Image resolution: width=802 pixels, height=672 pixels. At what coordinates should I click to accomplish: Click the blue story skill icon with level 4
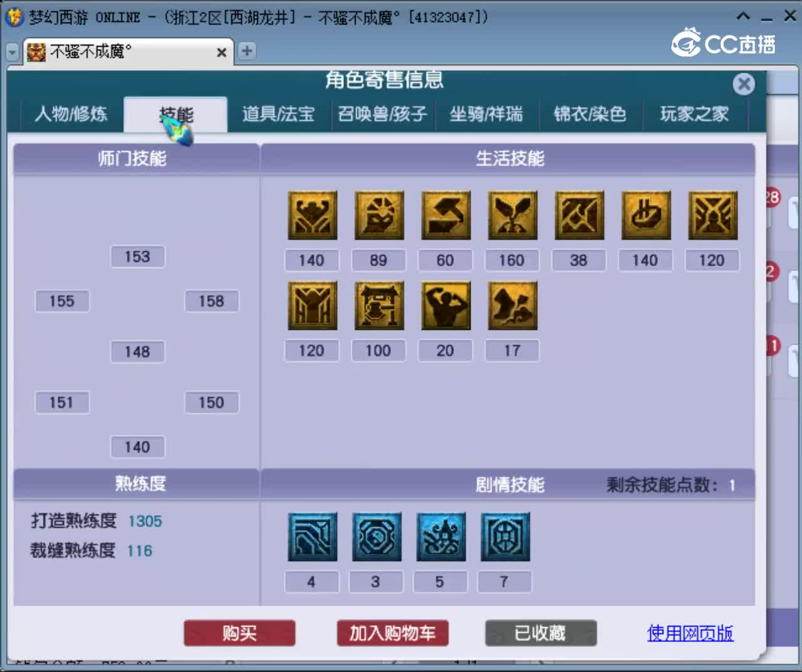coord(313,537)
